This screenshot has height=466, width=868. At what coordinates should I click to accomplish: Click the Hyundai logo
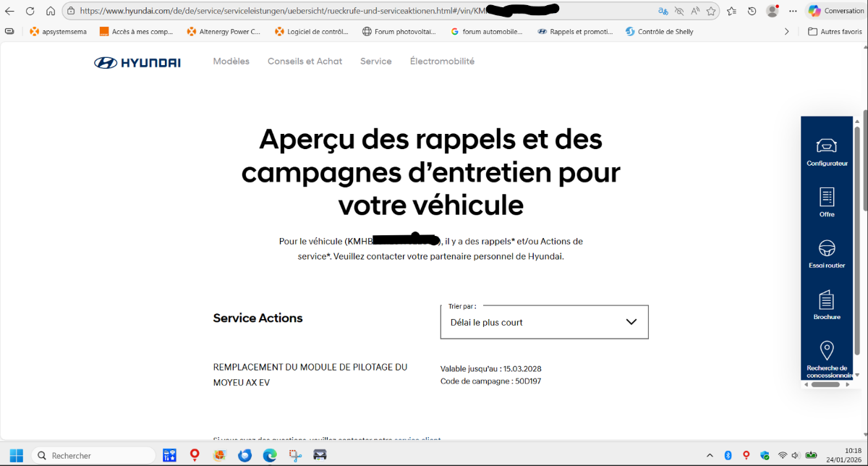pyautogui.click(x=137, y=62)
